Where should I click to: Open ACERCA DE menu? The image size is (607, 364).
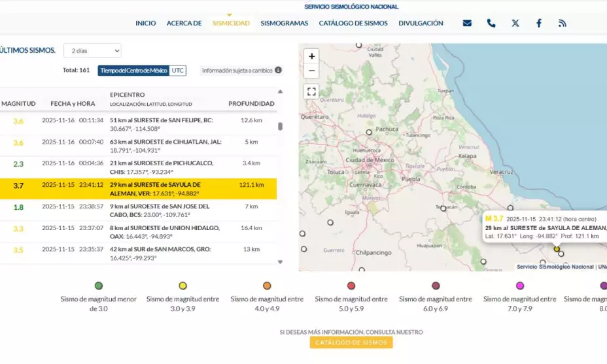[184, 24]
